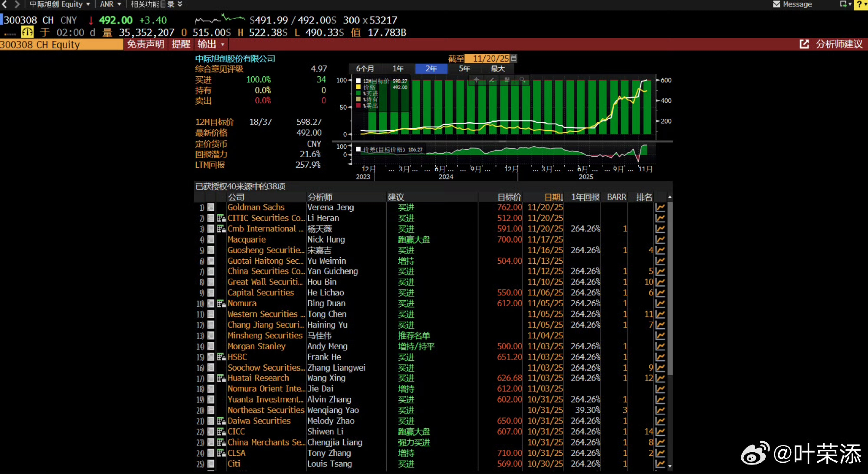Viewport: 868px width, 474px height.
Task: Open the Message envelope icon
Action: tap(776, 4)
